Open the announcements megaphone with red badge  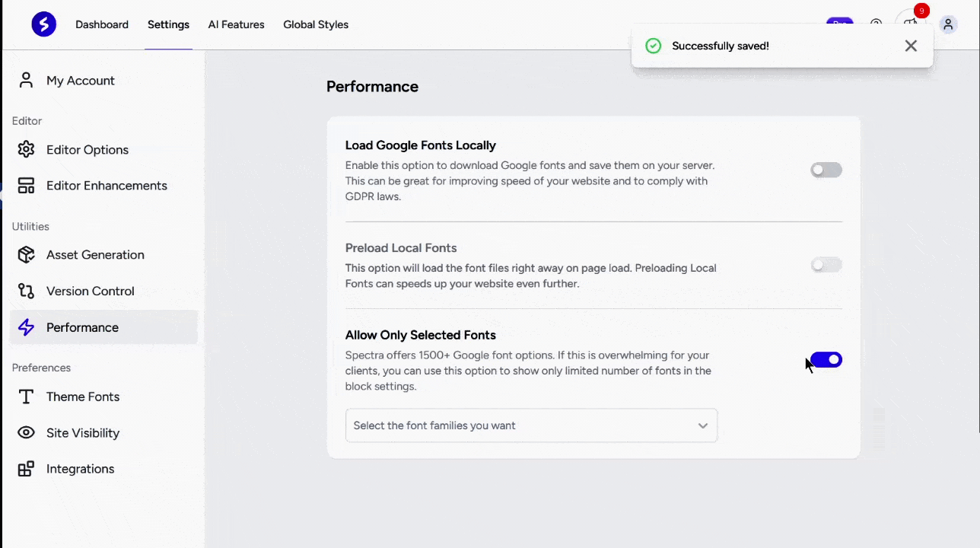911,23
